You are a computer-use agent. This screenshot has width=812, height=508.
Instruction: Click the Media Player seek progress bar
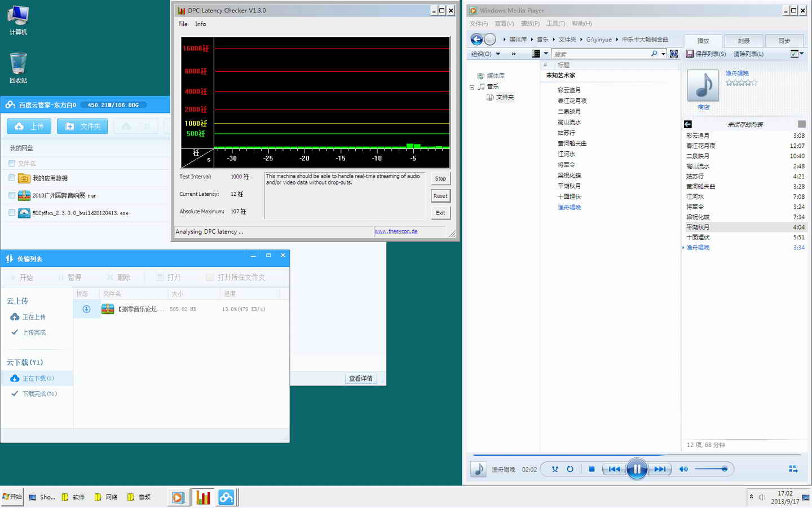[637, 454]
